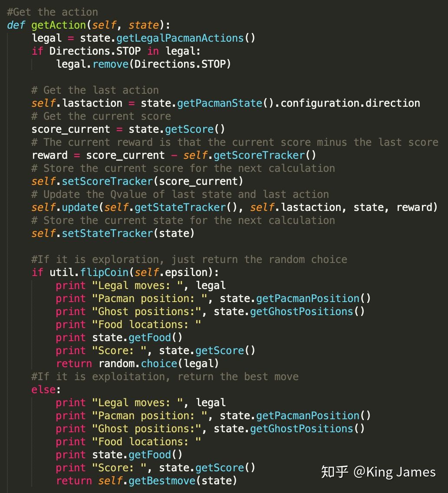
Task: Click the '# Update the Qvalue' comment line
Action: pos(180,194)
